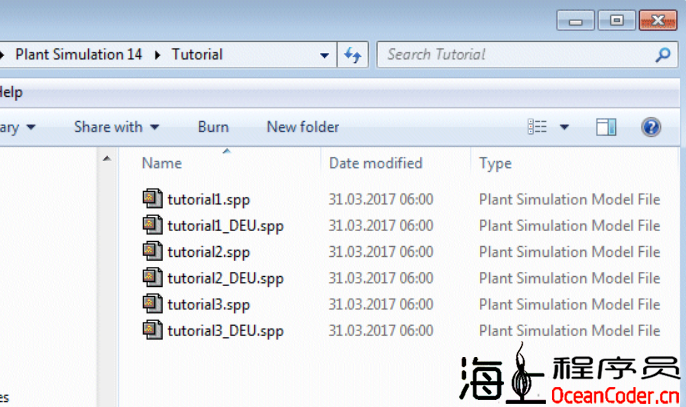686x407 pixels.
Task: Select Tutorial in the breadcrumb path
Action: coord(197,54)
